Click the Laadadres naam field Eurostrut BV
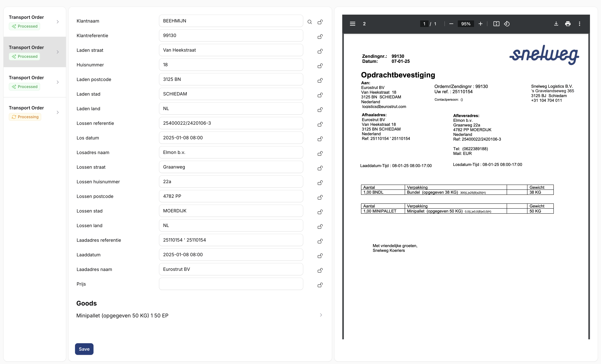601x364 pixels. pos(231,269)
